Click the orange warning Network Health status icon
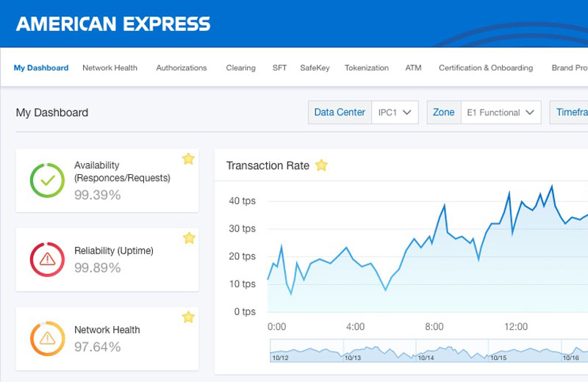The image size is (588, 382). coord(47,339)
